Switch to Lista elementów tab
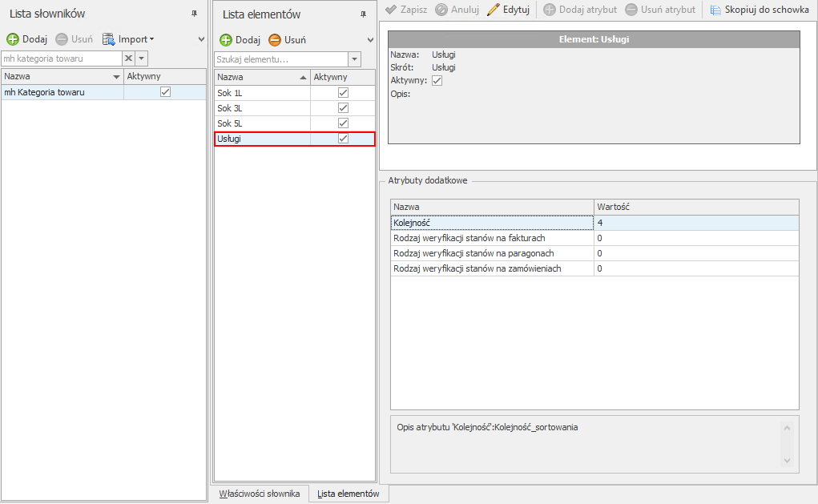 tap(349, 494)
